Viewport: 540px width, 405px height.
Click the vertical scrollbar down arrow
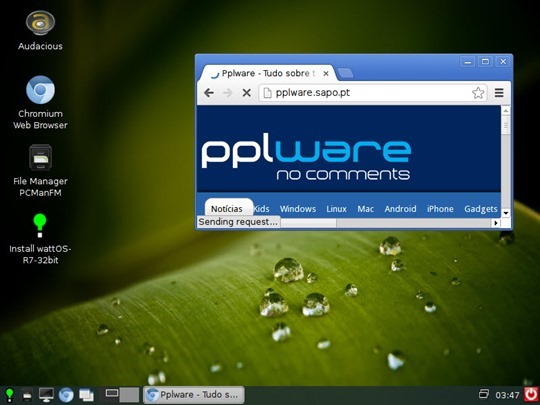pyautogui.click(x=506, y=213)
